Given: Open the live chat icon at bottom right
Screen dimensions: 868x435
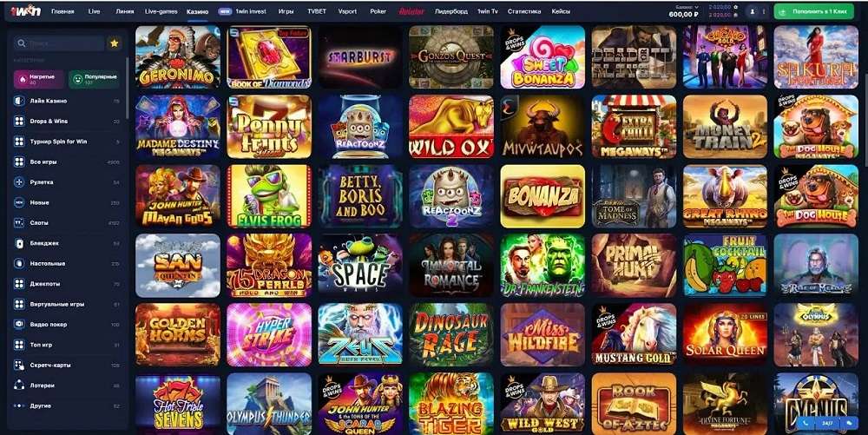Looking at the screenshot, I should [849, 422].
